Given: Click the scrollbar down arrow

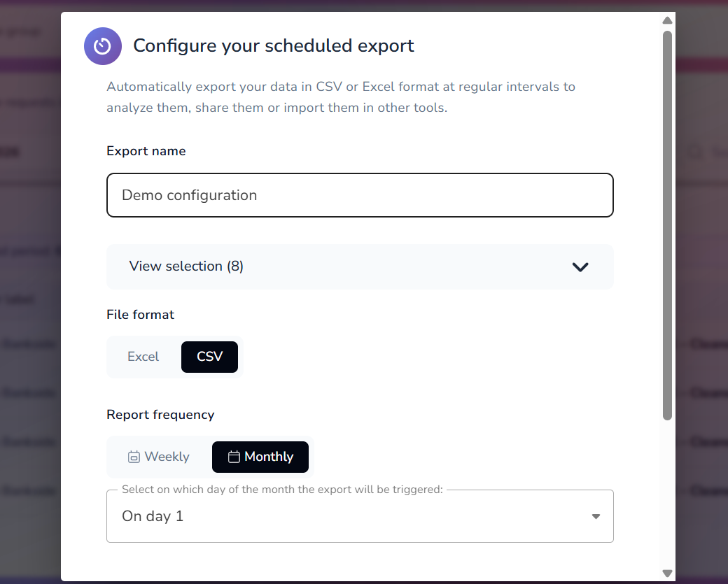Looking at the screenshot, I should point(667,574).
